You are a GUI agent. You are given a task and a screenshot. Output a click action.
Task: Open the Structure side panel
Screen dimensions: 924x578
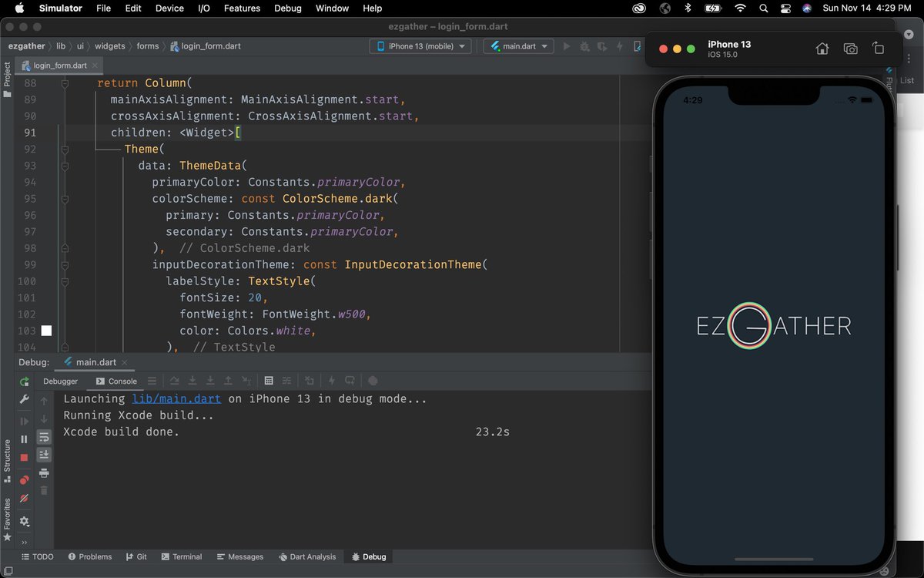(x=7, y=462)
